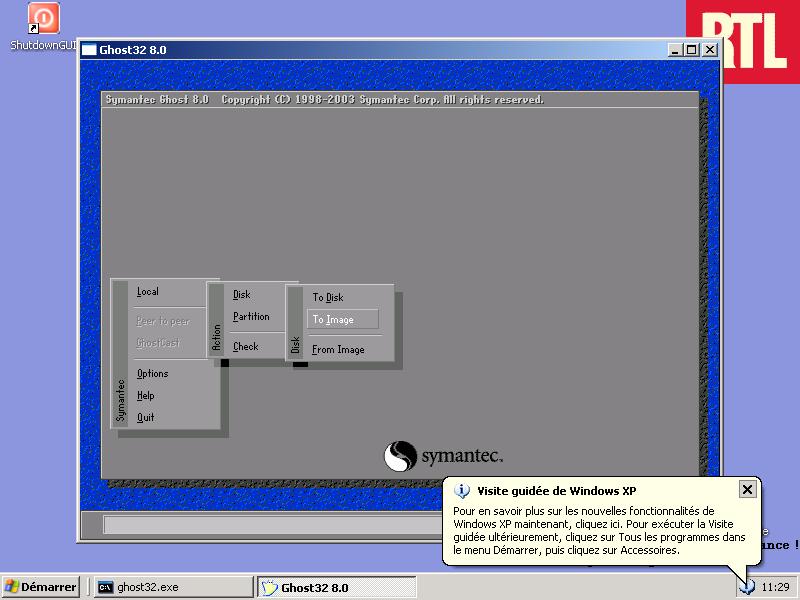Click the Ghost32 8.0 taskbar button
The image size is (800, 600).
(x=337, y=587)
